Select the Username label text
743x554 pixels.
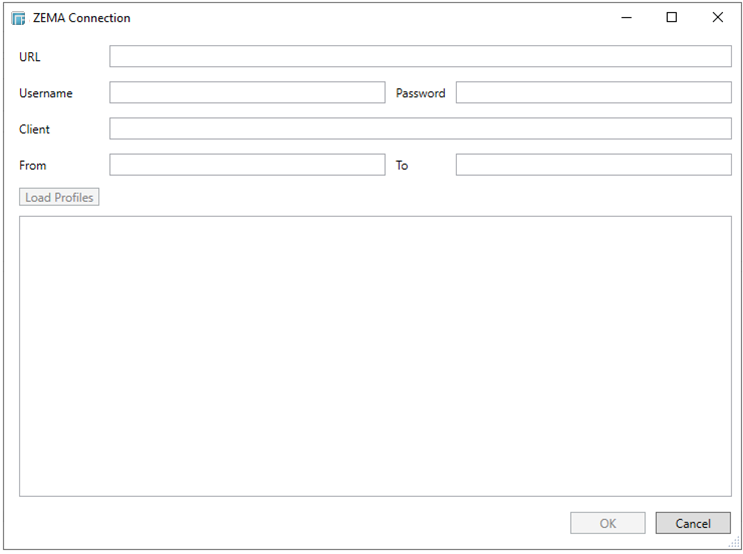46,93
